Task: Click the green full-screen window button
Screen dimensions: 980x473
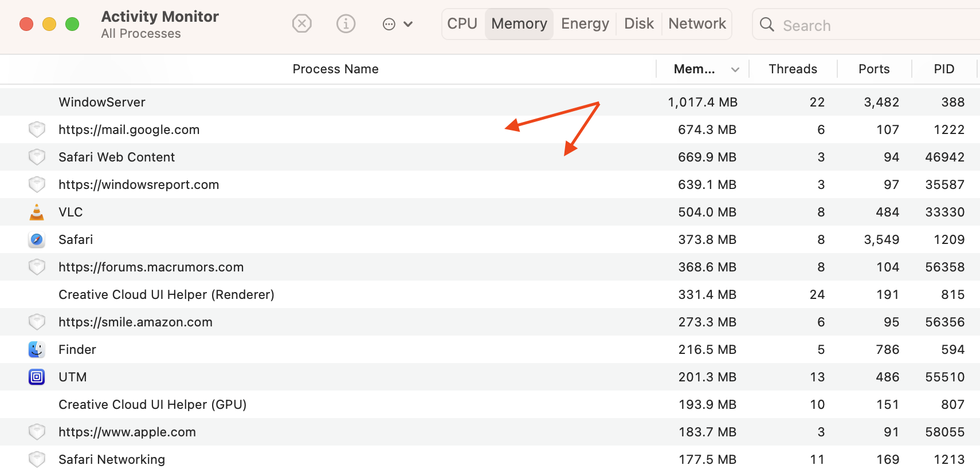Action: (x=72, y=24)
